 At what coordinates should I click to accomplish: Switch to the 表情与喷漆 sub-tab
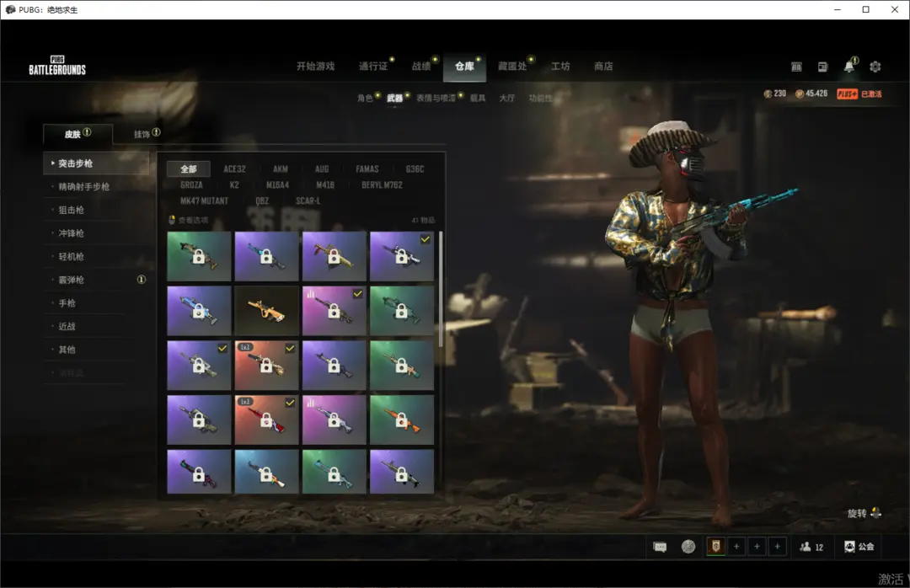[436, 98]
